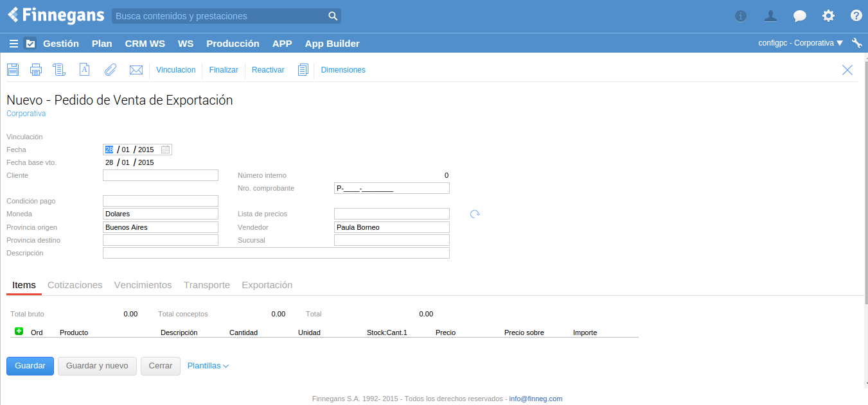Open the Exportación tab
This screenshot has height=405, width=868.
pyautogui.click(x=267, y=285)
